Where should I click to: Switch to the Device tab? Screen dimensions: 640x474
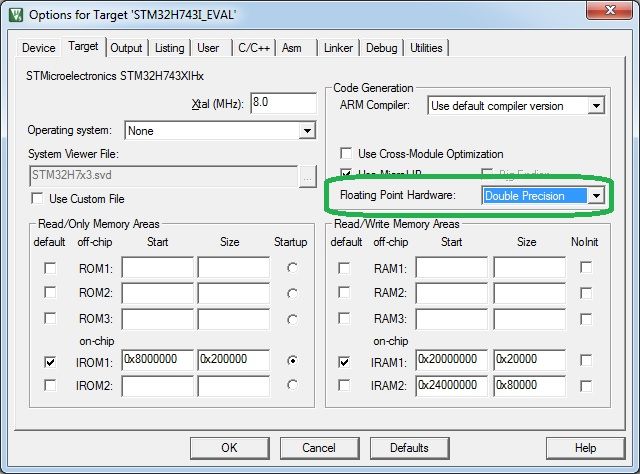[x=39, y=48]
